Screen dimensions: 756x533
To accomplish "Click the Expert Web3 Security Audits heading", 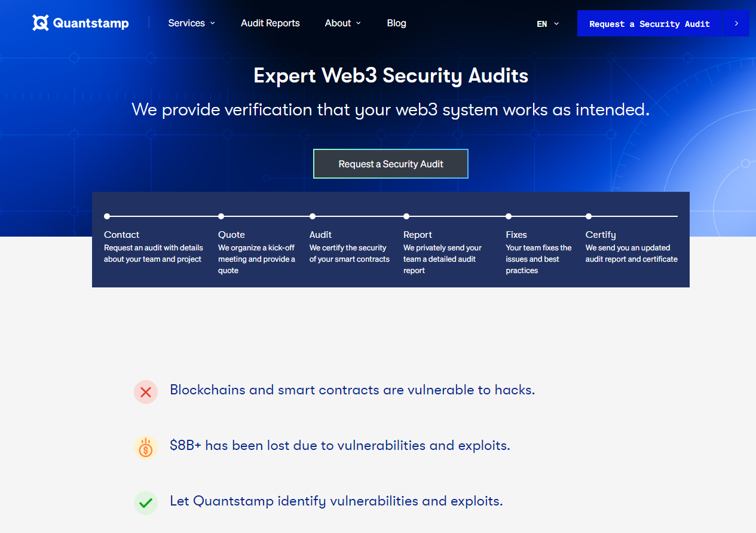I will point(391,76).
